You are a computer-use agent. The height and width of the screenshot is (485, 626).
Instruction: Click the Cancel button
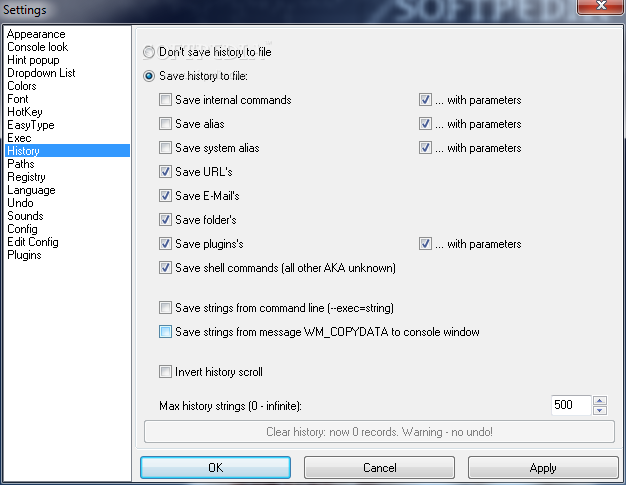pyautogui.click(x=379, y=467)
